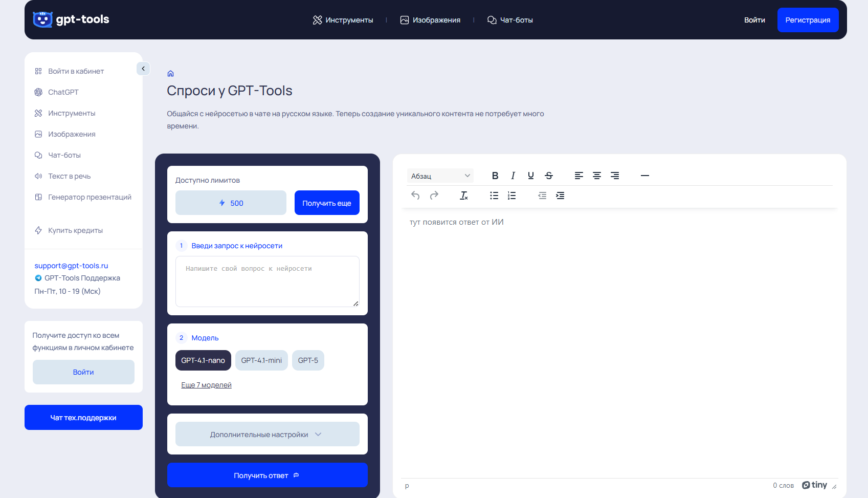The height and width of the screenshot is (498, 868).
Task: Open the Еще 7 моделей link
Action: point(206,384)
